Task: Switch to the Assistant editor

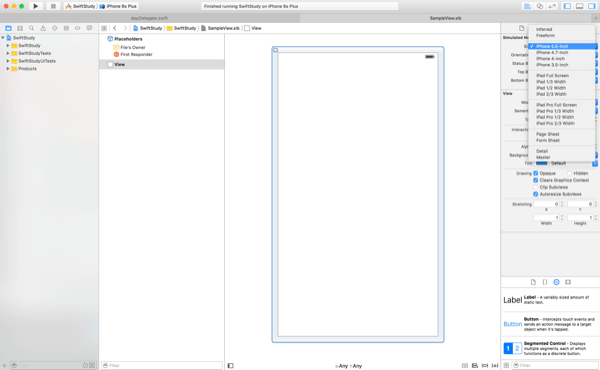Action: 540,6
